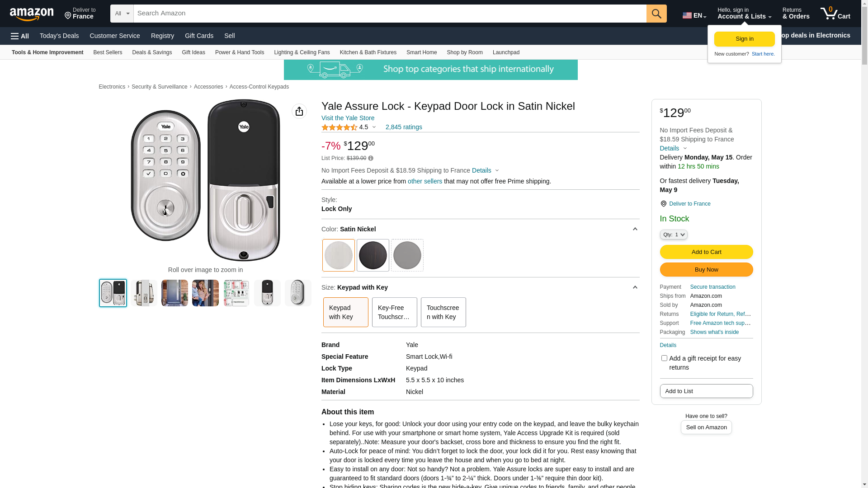Check the gift receipt checkbox
This screenshot has width=868, height=488.
point(664,358)
